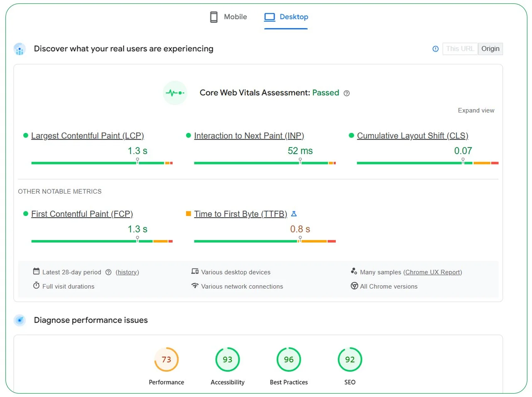The height and width of the screenshot is (397, 532).
Task: Click the Chrome icon by All Chrome versions
Action: [x=355, y=286]
